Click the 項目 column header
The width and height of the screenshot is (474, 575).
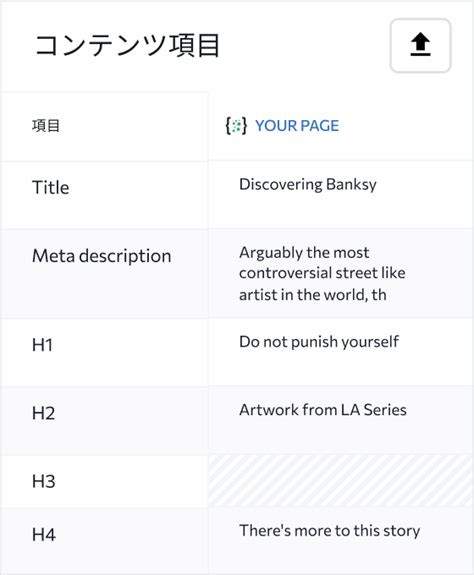45,126
